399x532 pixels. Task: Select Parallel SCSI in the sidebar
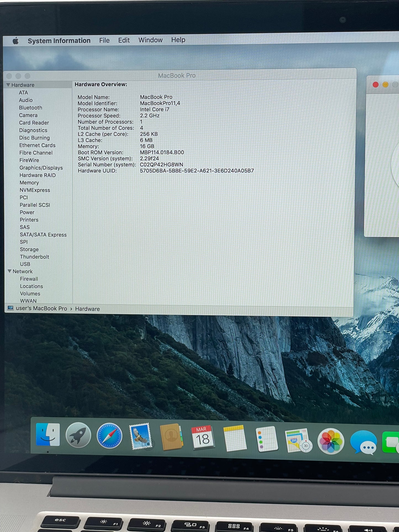coord(35,205)
